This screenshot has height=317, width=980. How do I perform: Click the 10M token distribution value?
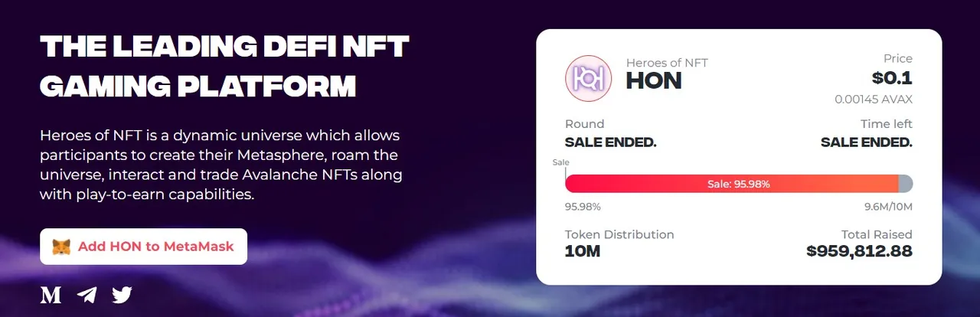(583, 251)
